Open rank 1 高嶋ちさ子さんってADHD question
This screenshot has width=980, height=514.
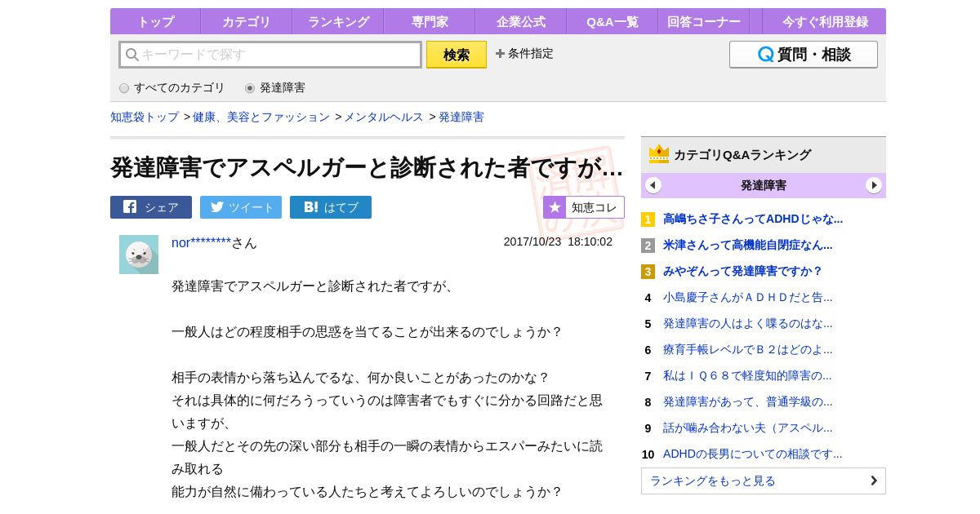[x=753, y=219]
